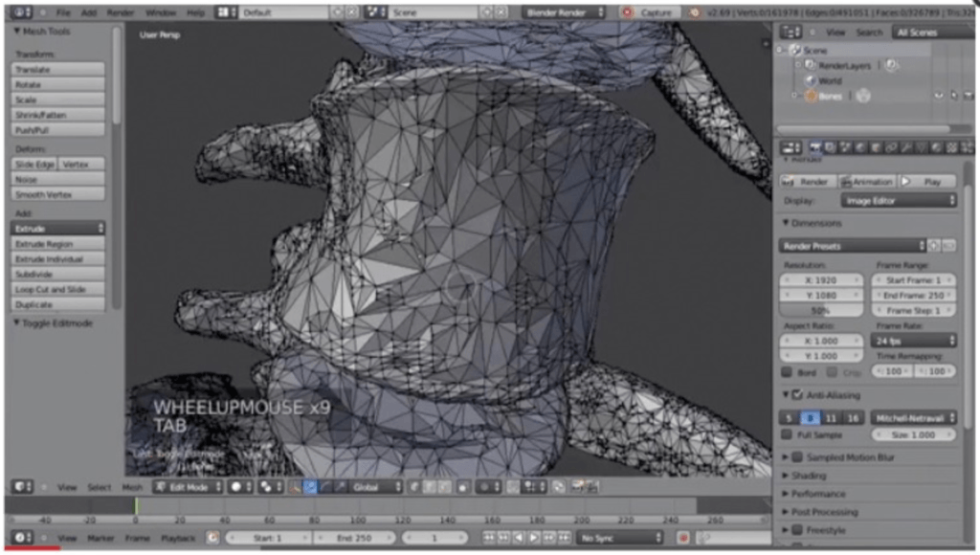The width and height of the screenshot is (980, 555).
Task: Click the Render button icon
Action: (790, 182)
